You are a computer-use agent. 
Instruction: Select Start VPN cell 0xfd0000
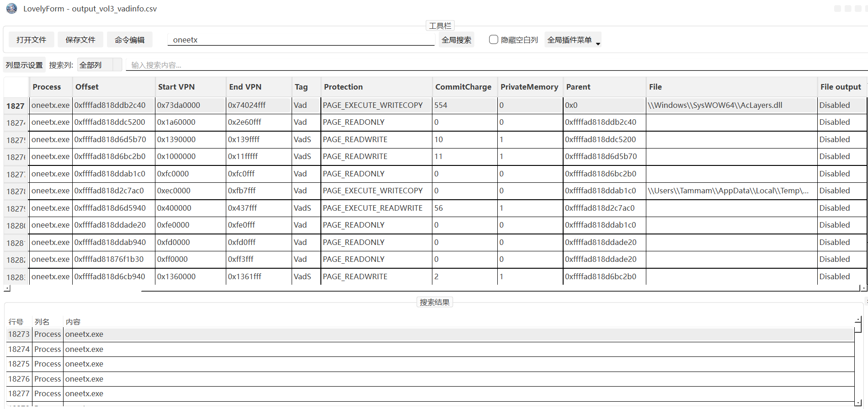[x=190, y=242]
